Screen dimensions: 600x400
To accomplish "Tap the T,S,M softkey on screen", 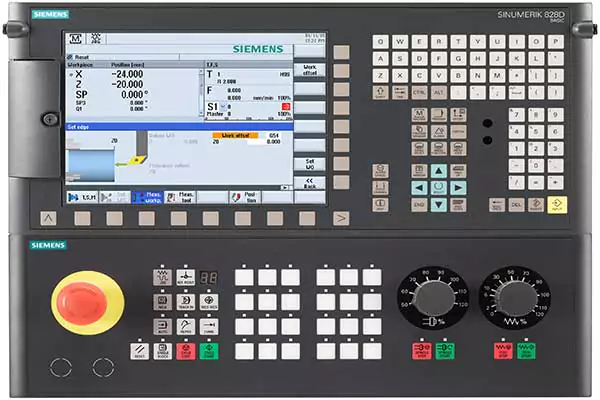I will point(82,197).
